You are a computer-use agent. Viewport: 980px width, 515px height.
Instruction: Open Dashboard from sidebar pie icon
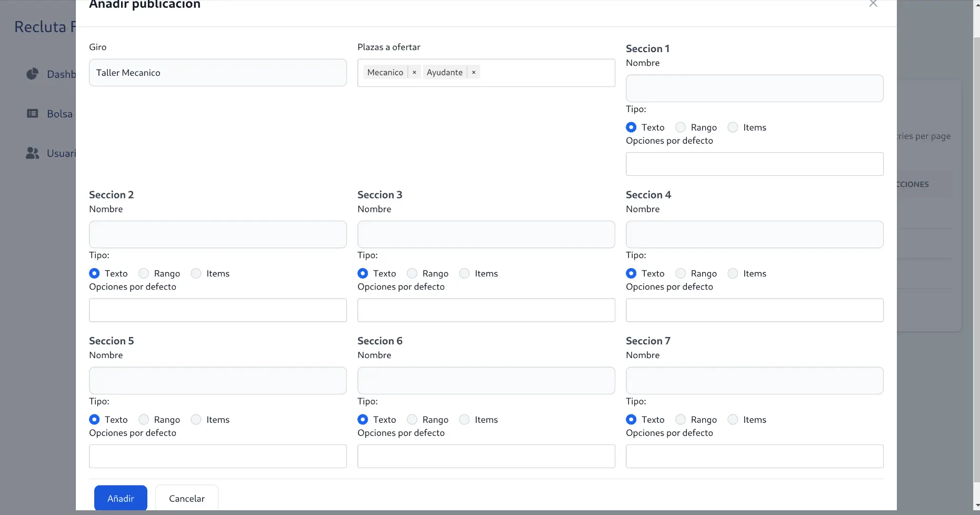click(33, 74)
